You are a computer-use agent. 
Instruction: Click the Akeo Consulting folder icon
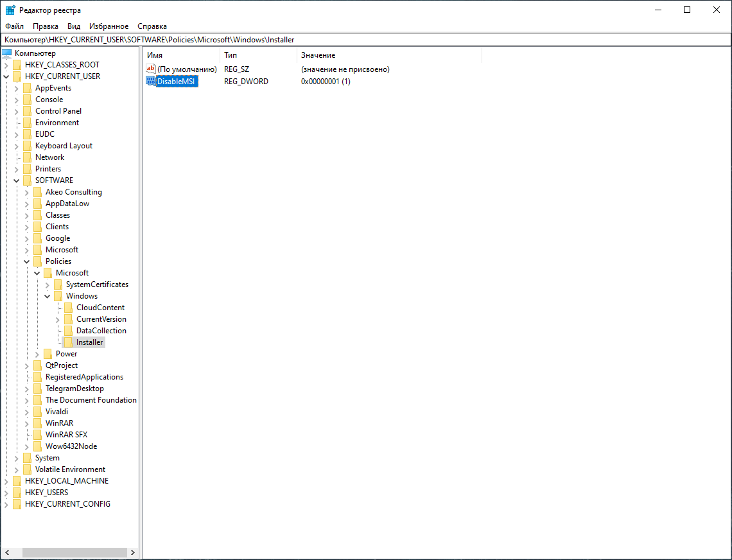(38, 192)
